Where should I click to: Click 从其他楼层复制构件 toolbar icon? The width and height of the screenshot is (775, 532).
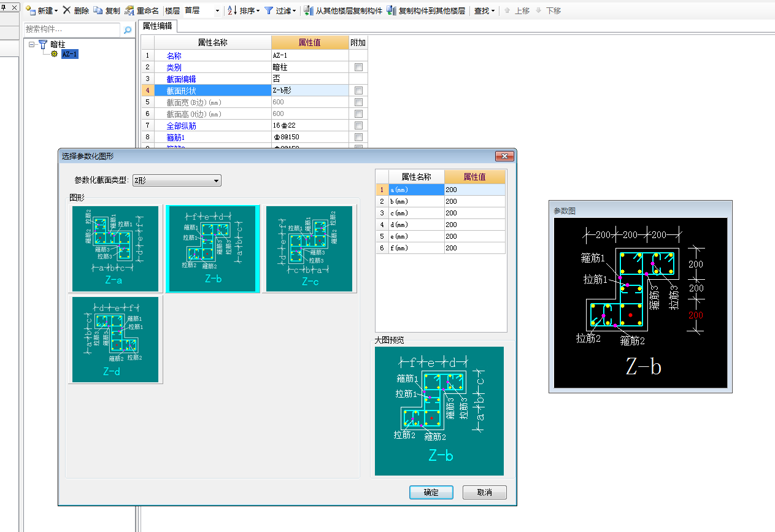(x=309, y=10)
